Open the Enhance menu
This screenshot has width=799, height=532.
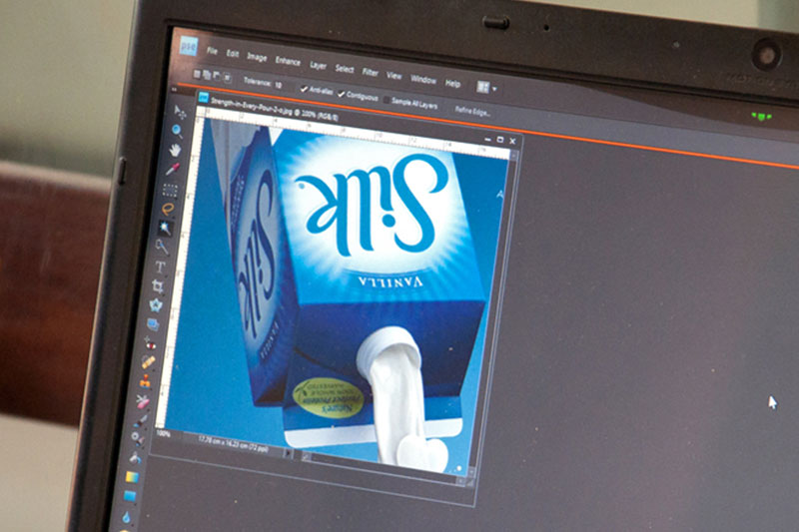click(x=288, y=62)
